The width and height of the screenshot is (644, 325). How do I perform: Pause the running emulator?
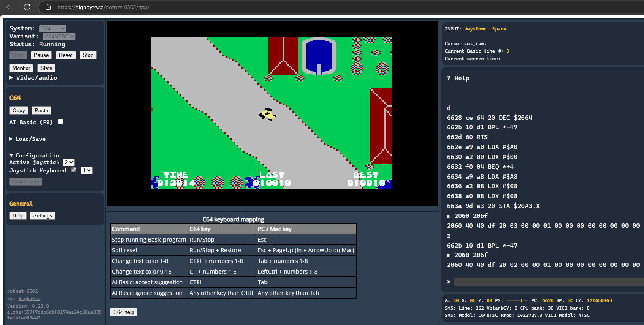coord(41,55)
